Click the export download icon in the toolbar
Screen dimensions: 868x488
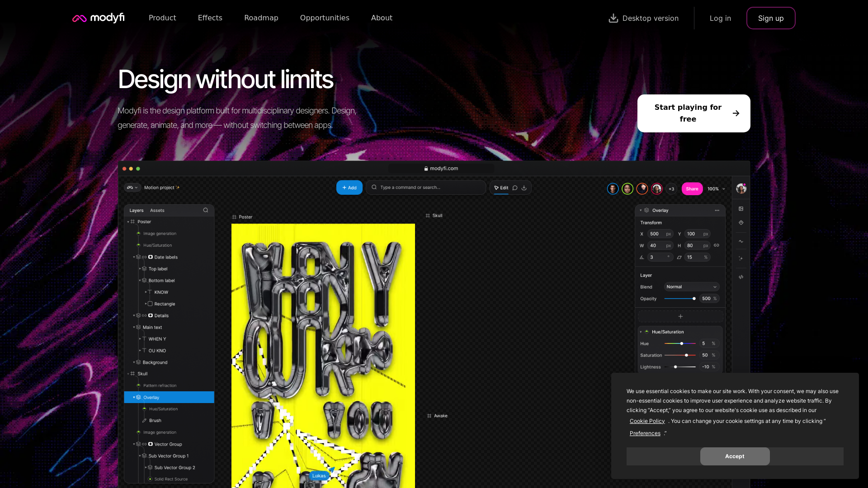pyautogui.click(x=524, y=188)
